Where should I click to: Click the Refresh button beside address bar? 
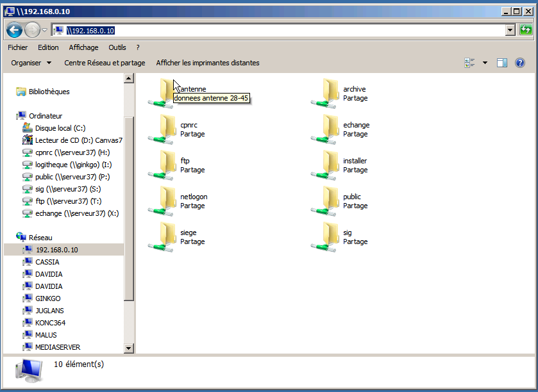point(526,30)
